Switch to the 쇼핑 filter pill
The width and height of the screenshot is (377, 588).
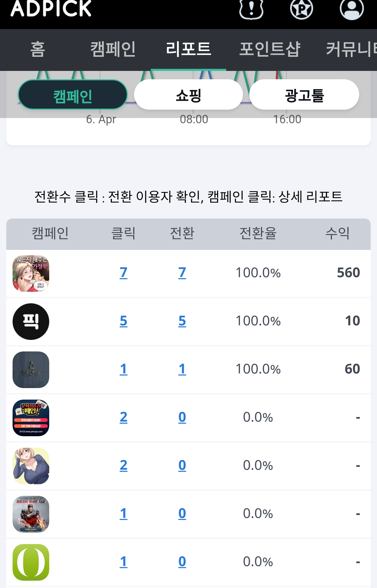[x=188, y=95]
